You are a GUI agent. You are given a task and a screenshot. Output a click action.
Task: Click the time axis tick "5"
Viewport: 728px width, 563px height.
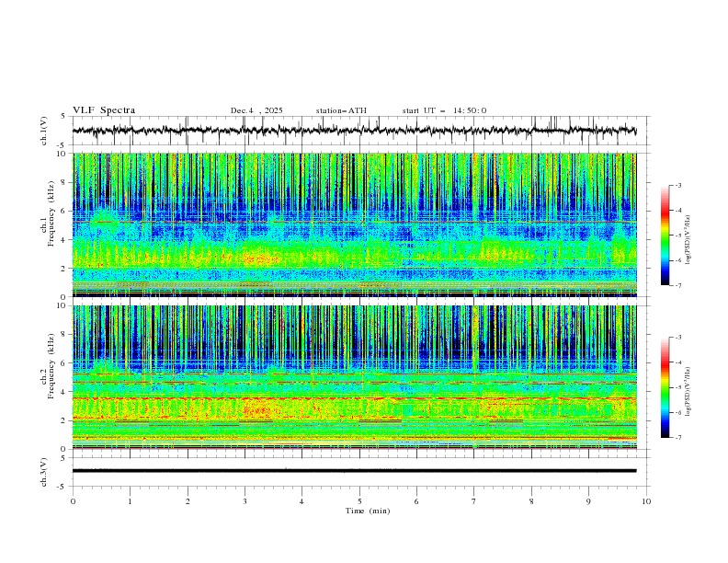coord(359,501)
